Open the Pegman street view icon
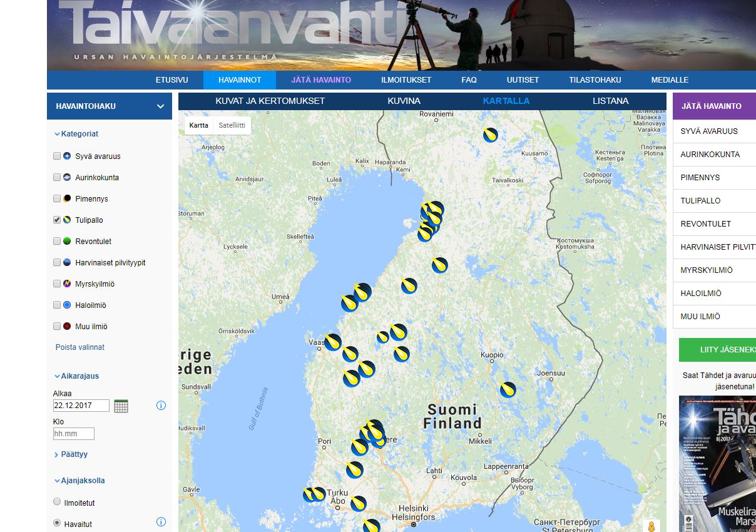756x532 pixels. tap(651, 526)
